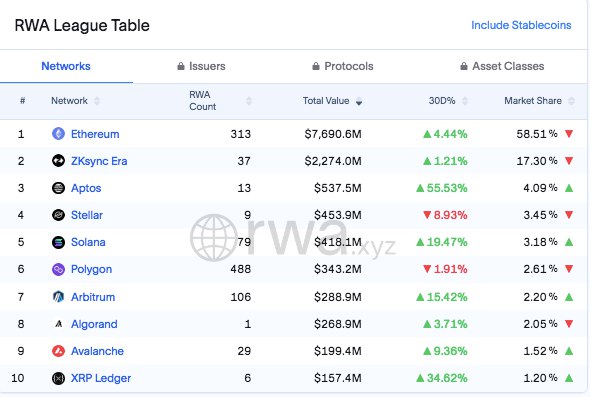
Task: Switch to the Networks tab
Action: tap(66, 66)
